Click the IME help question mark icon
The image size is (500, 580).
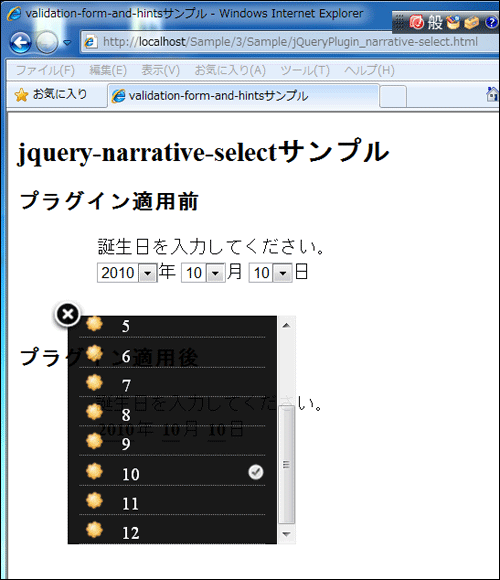(491, 23)
